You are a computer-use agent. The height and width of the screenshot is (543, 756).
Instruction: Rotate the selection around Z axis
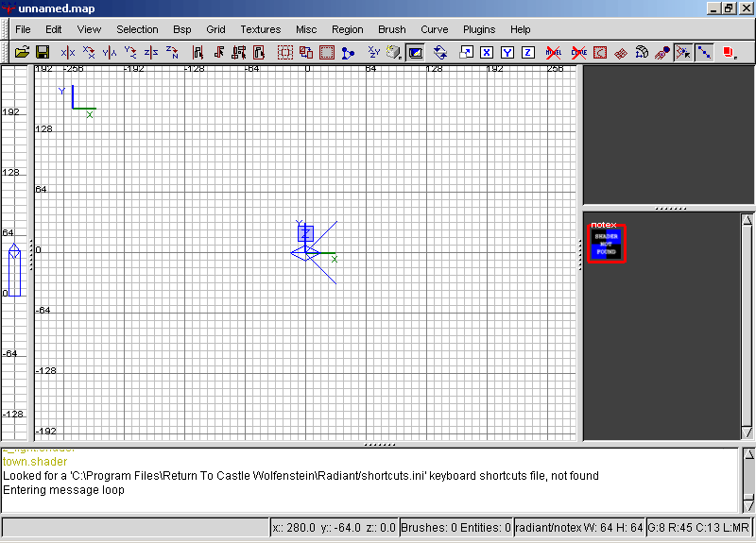click(x=172, y=52)
